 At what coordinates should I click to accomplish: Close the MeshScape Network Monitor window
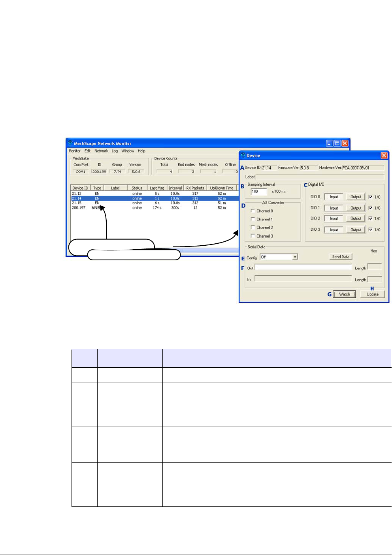click(x=345, y=143)
